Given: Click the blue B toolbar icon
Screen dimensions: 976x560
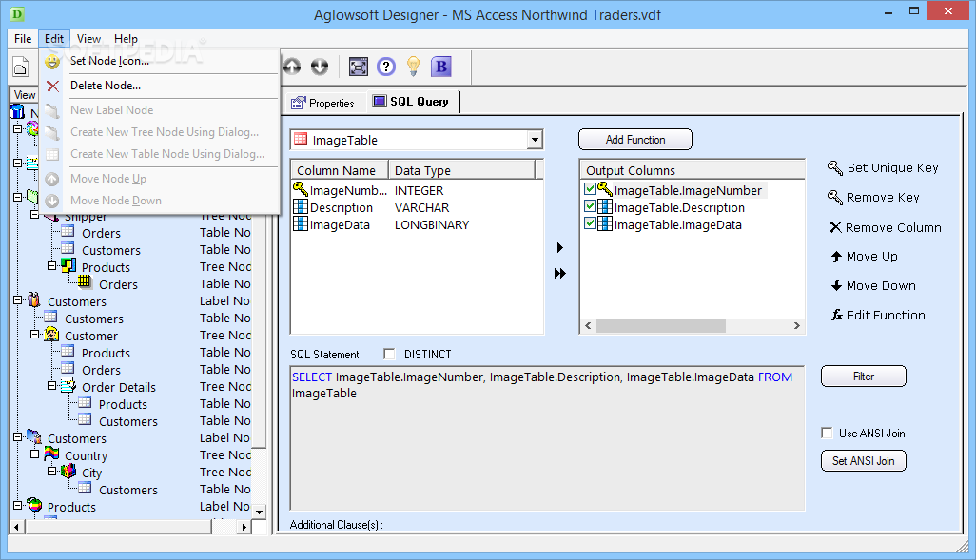Looking at the screenshot, I should 441,66.
